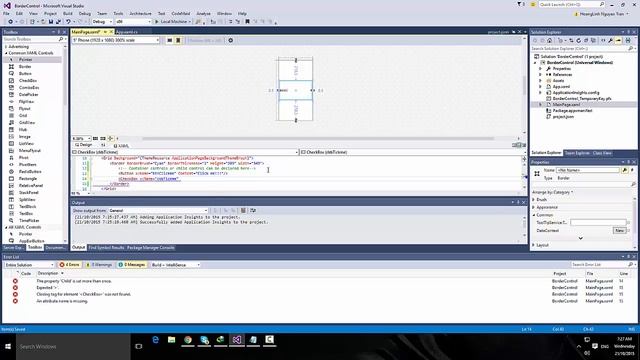Click the Undo toolbar button

(69, 22)
